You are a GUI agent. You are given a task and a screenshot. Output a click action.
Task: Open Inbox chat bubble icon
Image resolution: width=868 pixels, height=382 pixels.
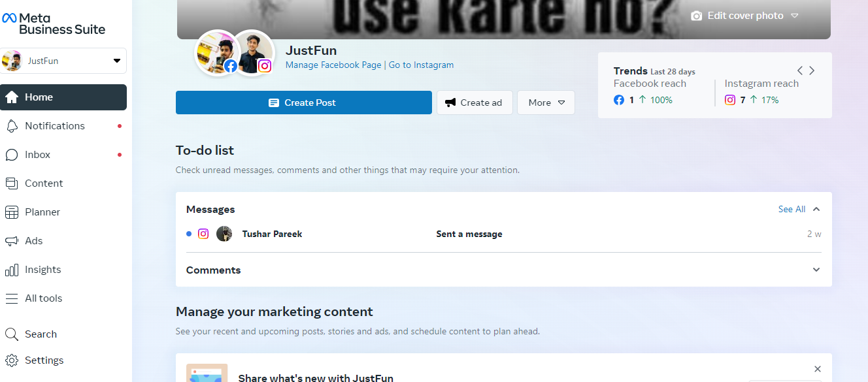[x=12, y=155]
